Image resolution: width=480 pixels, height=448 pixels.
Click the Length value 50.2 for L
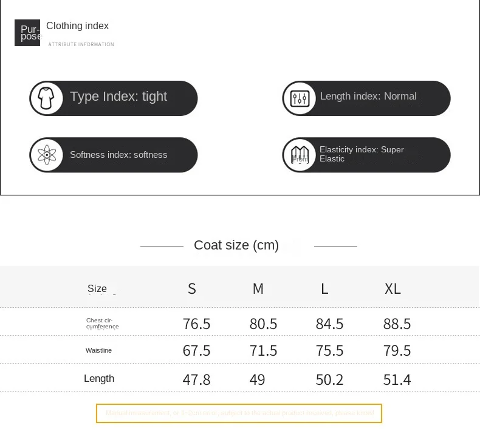[329, 380]
